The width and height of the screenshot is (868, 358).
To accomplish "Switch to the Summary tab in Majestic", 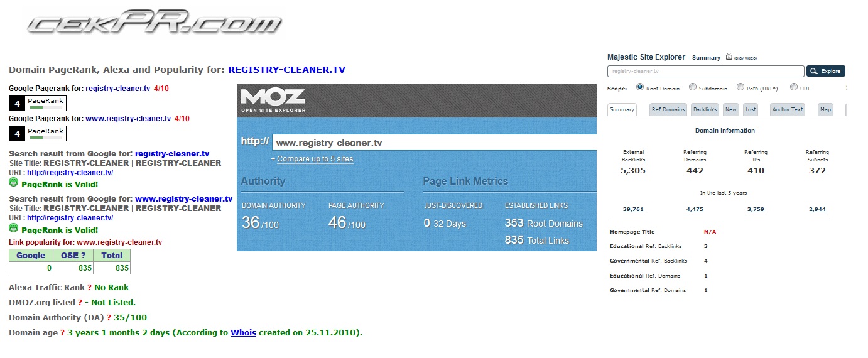I will point(622,109).
